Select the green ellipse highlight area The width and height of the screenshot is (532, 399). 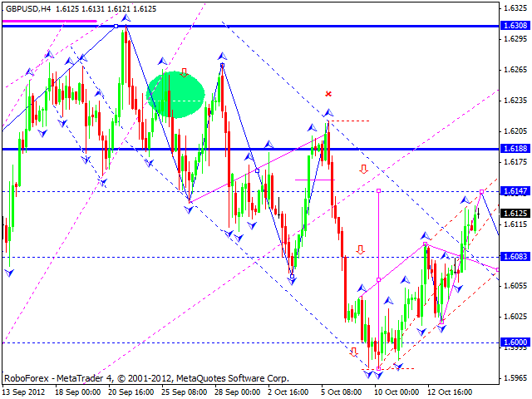click(175, 94)
